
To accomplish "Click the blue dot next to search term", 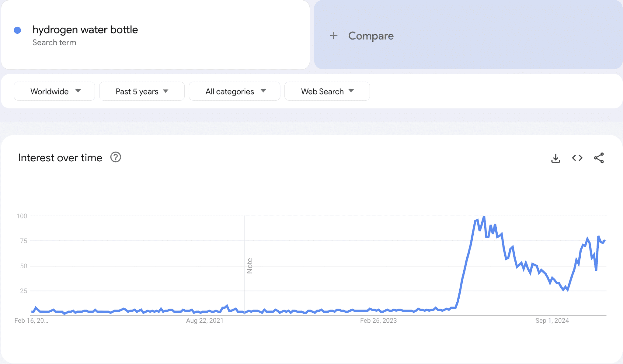I will [17, 30].
